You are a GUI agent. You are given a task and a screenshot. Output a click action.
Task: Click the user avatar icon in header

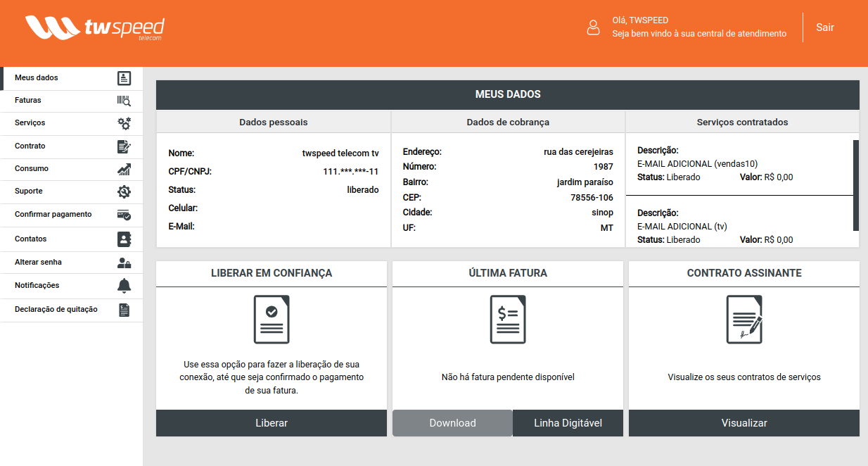pyautogui.click(x=594, y=27)
